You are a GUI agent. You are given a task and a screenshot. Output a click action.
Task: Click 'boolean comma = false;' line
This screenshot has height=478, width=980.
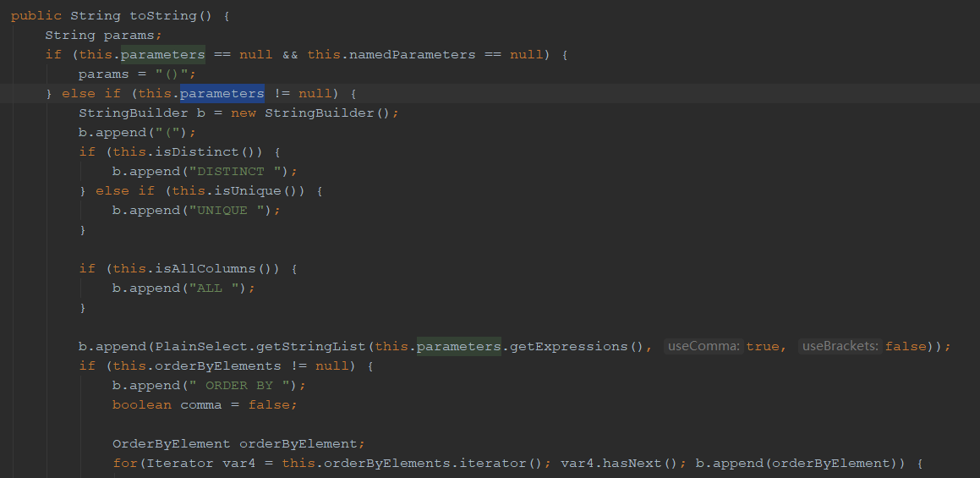pos(205,404)
